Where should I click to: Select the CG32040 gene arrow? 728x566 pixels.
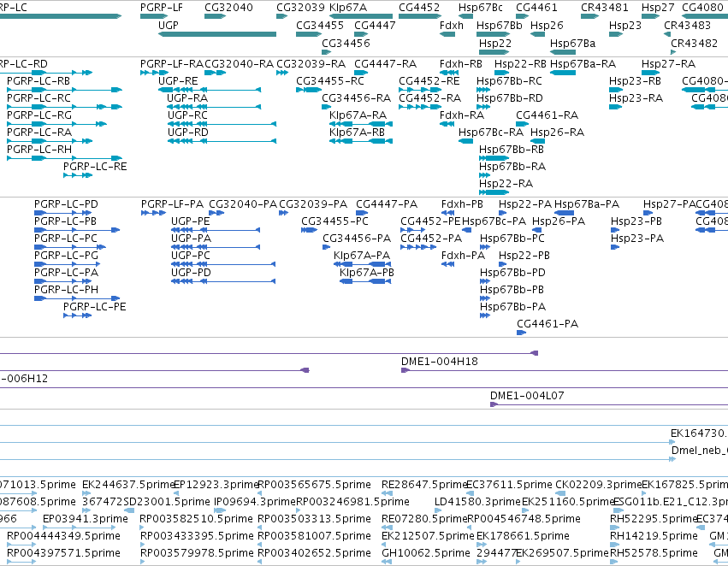pos(215,17)
